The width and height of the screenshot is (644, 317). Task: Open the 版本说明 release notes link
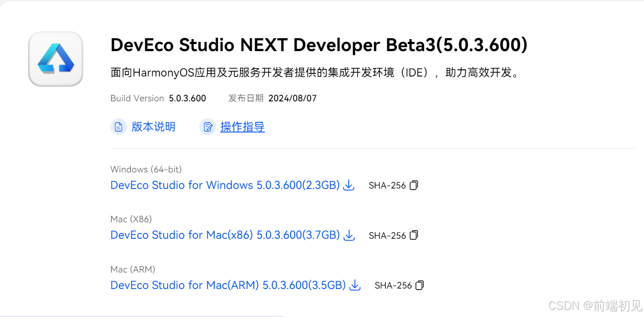point(153,127)
